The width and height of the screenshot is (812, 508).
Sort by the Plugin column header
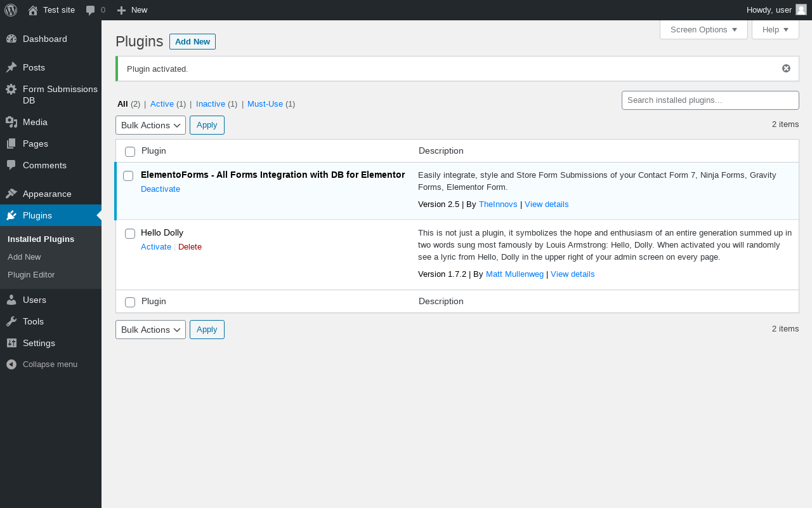click(154, 151)
